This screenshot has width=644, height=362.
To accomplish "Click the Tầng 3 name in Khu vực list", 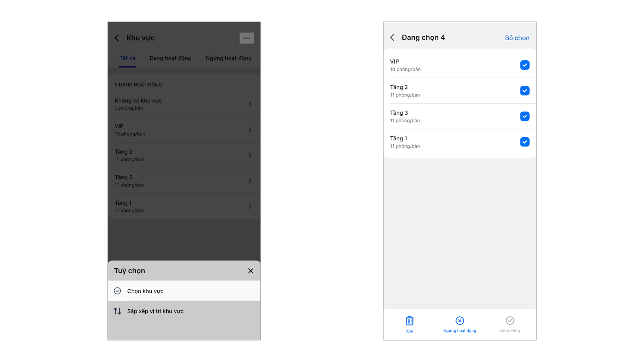I will [124, 177].
